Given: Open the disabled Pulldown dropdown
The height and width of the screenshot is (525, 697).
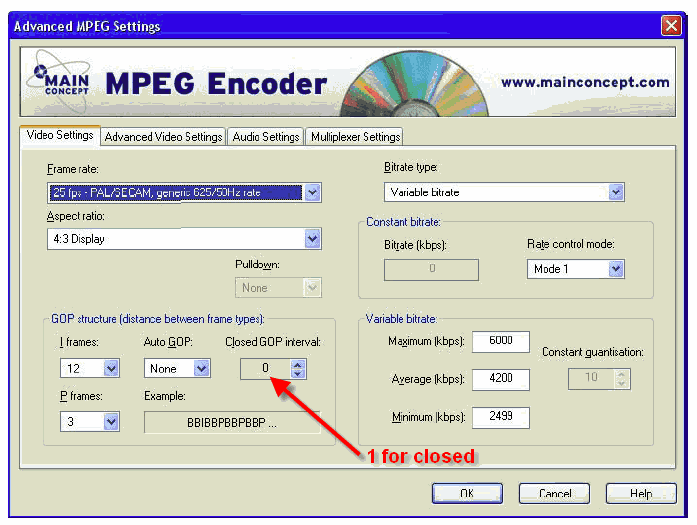Looking at the screenshot, I should [312, 288].
